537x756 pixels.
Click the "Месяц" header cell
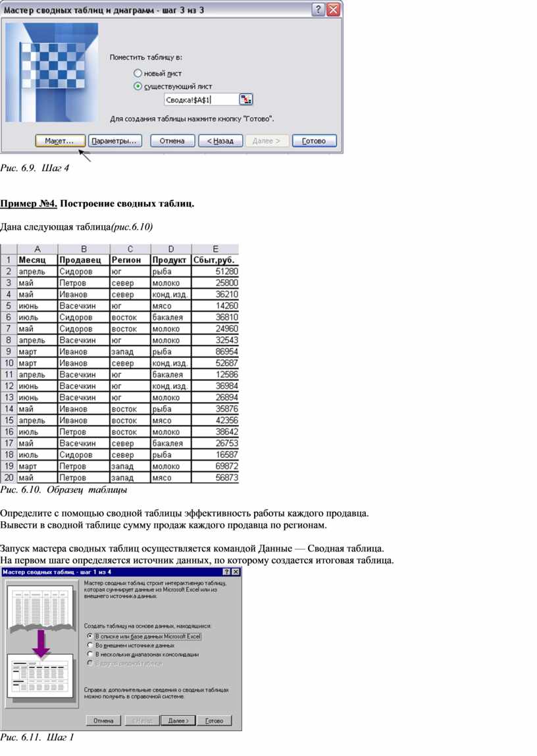pos(38,260)
